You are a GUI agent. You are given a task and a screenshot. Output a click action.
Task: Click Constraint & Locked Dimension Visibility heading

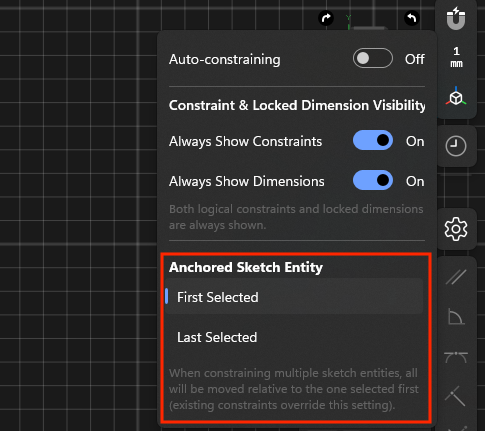pos(297,105)
